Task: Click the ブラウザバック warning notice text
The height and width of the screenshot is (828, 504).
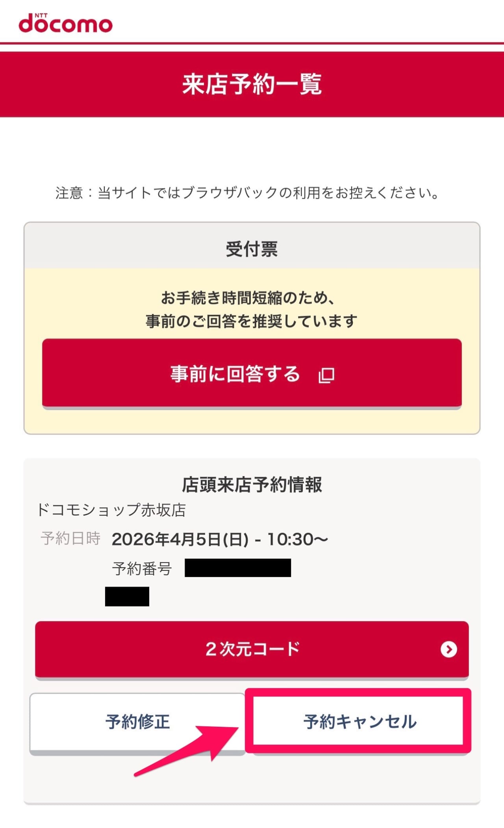Action: (247, 193)
